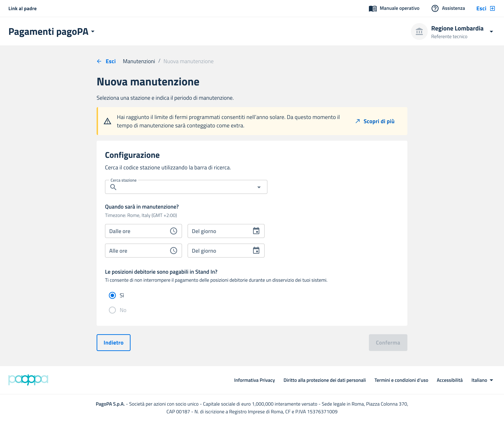The width and height of the screenshot is (504, 421).
Task: Click the back arrow icon beside Esci
Action: tap(99, 61)
